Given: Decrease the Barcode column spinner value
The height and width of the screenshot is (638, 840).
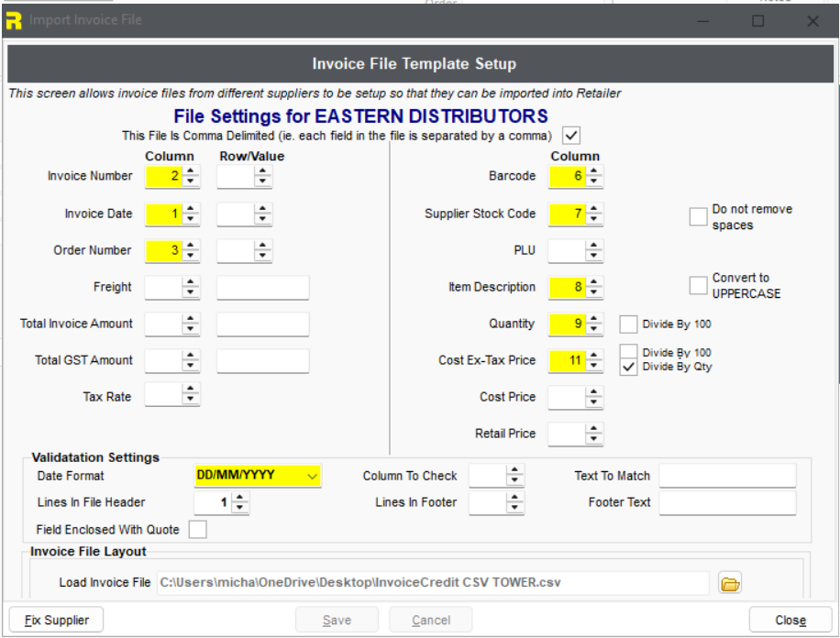Looking at the screenshot, I should pyautogui.click(x=594, y=181).
